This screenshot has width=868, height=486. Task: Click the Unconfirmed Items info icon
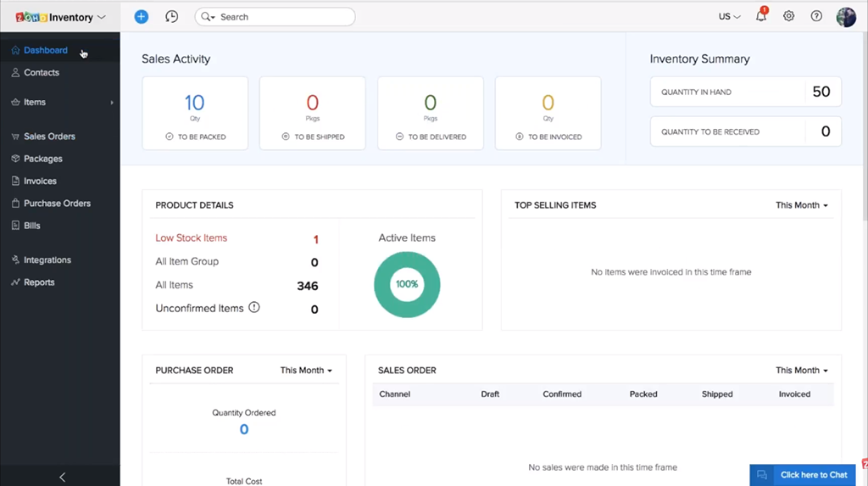(254, 308)
